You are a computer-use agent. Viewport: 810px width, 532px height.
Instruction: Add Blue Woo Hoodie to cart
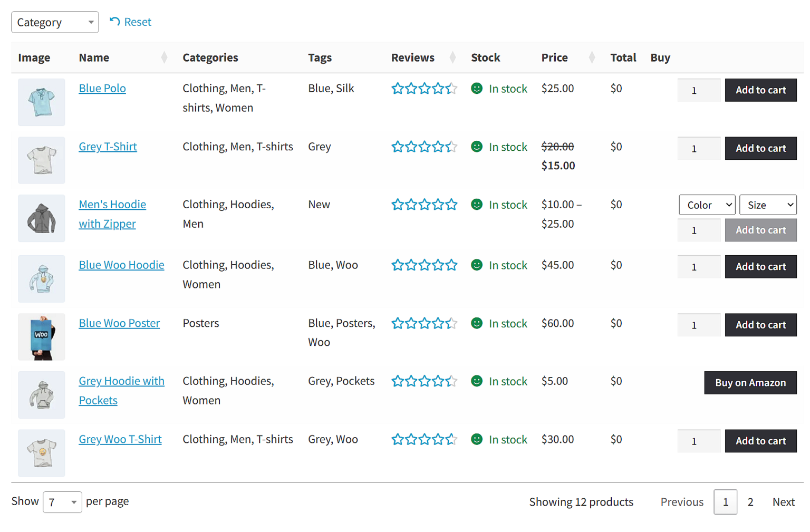coord(760,266)
